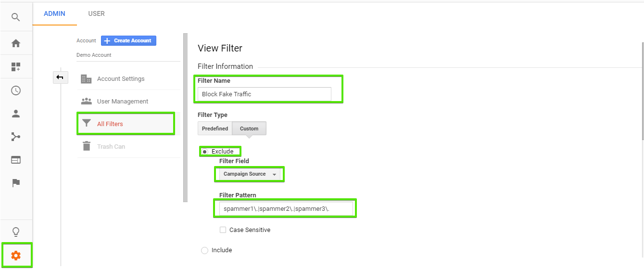The width and height of the screenshot is (644, 270).
Task: Switch to USER tab
Action: click(96, 13)
